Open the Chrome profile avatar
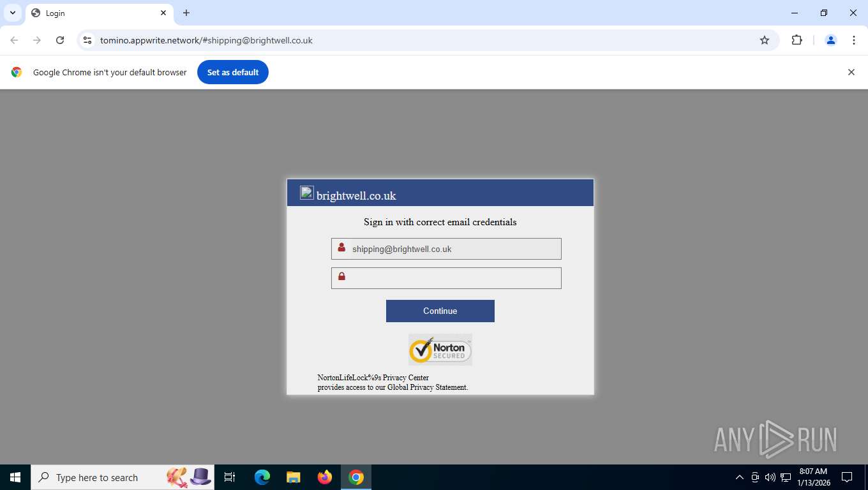This screenshot has height=490, width=868. click(831, 40)
